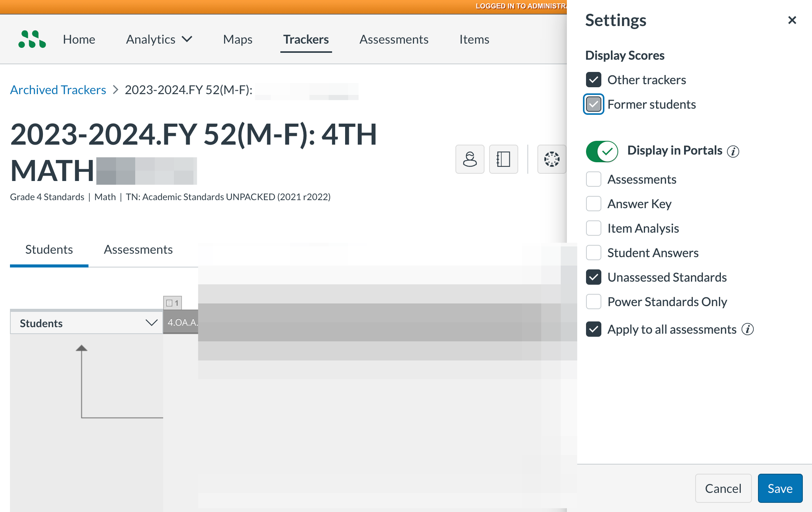Expand the Analytics dropdown menu
812x512 pixels.
coord(159,39)
